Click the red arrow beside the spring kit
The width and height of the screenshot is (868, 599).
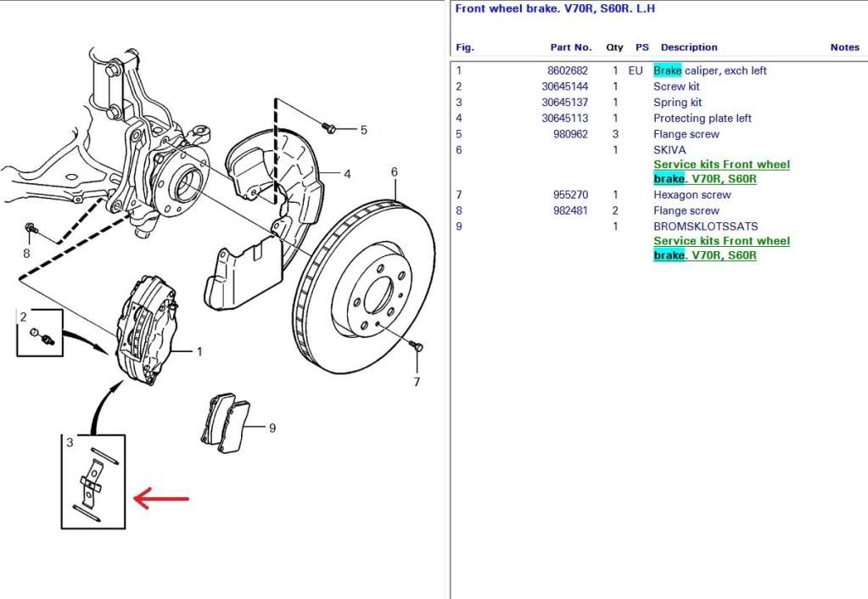(x=161, y=499)
